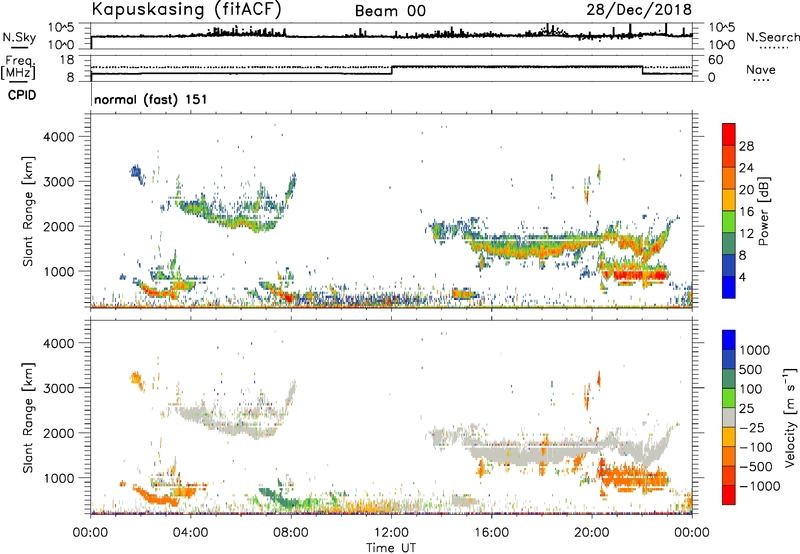This screenshot has width=800, height=554.
Task: Click the 'N.Search' legend label
Action: 773,37
